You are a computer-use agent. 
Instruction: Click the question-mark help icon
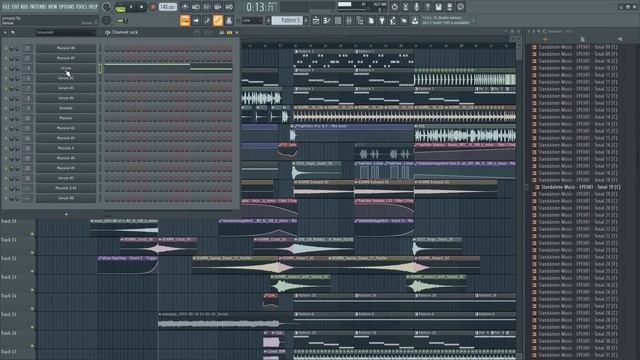(x=427, y=7)
